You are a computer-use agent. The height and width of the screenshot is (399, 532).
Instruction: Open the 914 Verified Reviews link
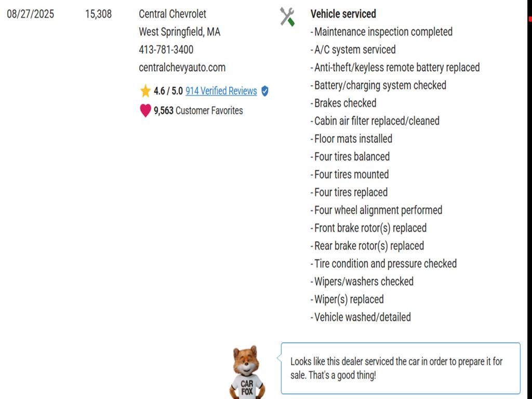221,91
